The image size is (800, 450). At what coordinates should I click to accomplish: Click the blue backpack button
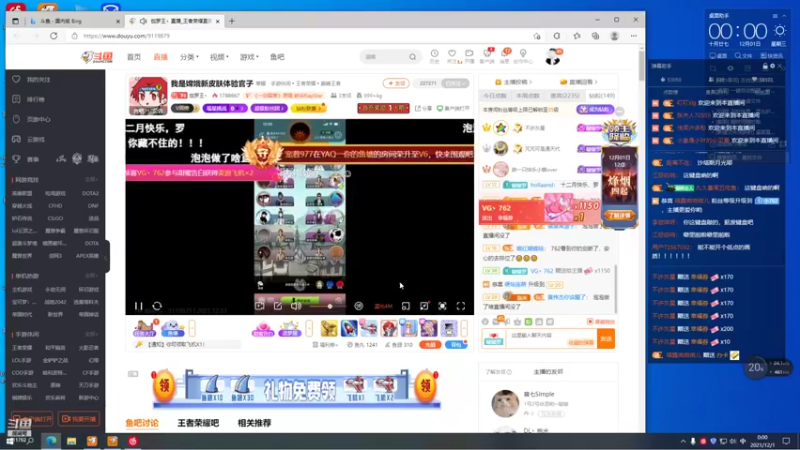pyautogui.click(x=456, y=345)
